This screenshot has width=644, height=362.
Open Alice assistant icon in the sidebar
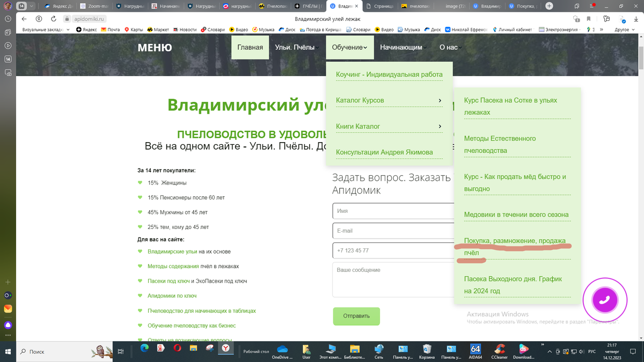point(7,324)
